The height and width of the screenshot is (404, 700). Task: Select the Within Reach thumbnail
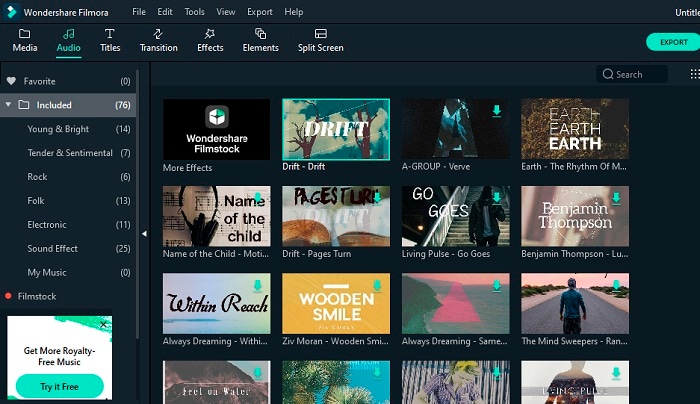[217, 304]
